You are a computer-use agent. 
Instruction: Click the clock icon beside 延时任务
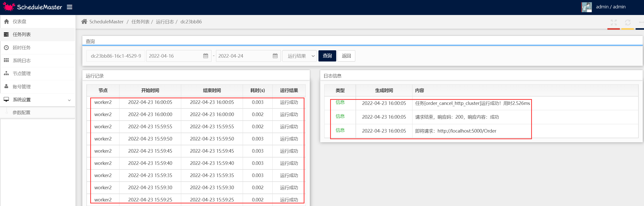click(6, 47)
